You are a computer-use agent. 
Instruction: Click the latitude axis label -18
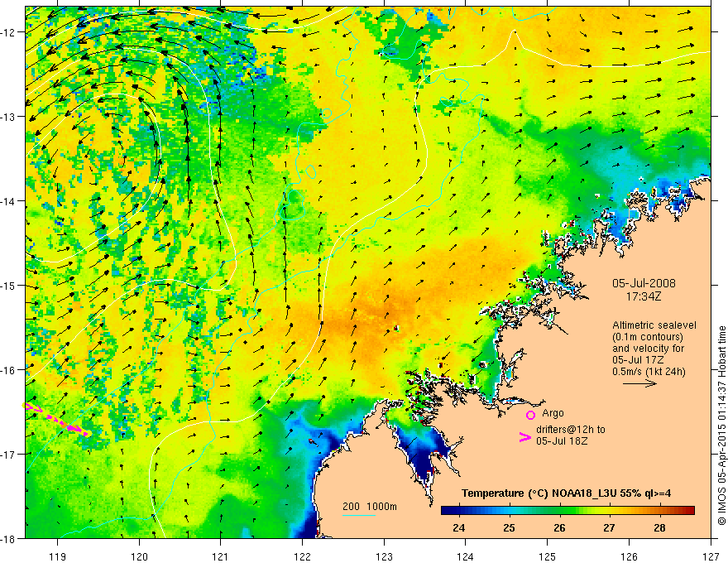point(8,539)
